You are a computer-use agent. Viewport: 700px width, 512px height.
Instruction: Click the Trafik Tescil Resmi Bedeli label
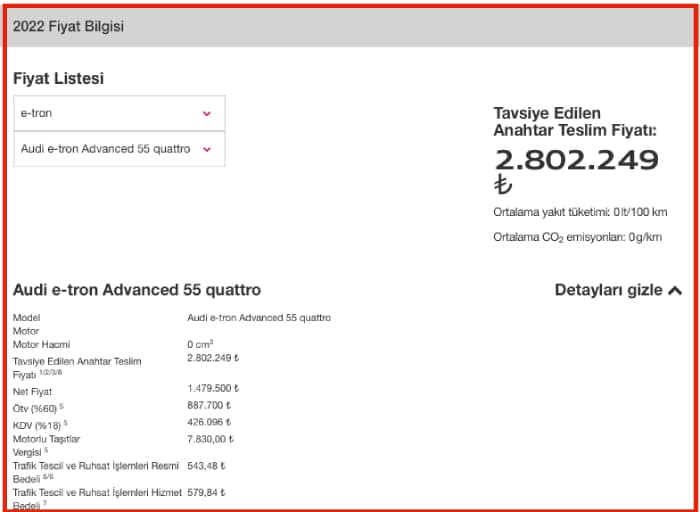coord(96,472)
